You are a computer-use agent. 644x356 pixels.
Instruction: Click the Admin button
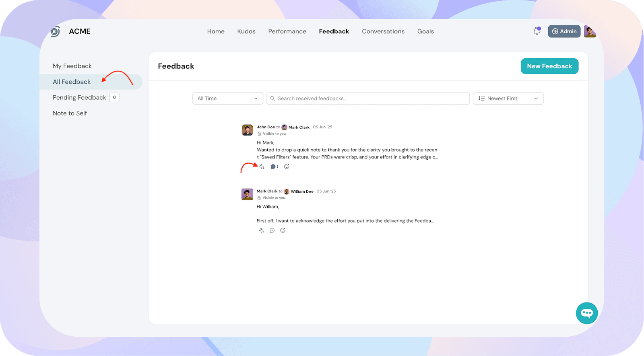coord(564,31)
